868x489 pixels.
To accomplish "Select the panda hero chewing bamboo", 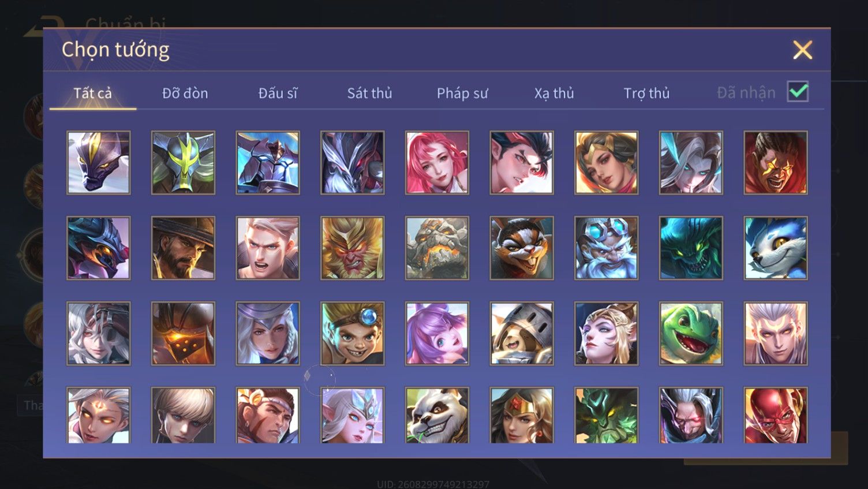I will point(437,415).
